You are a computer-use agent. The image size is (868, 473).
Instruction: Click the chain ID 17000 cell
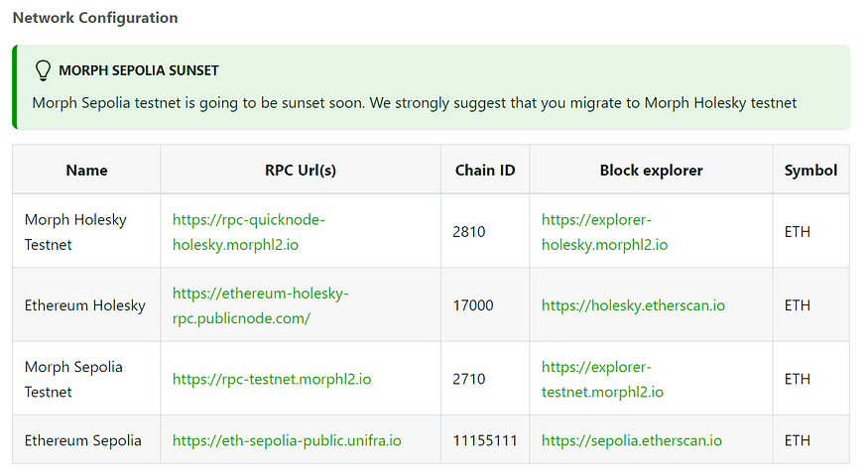point(485,305)
